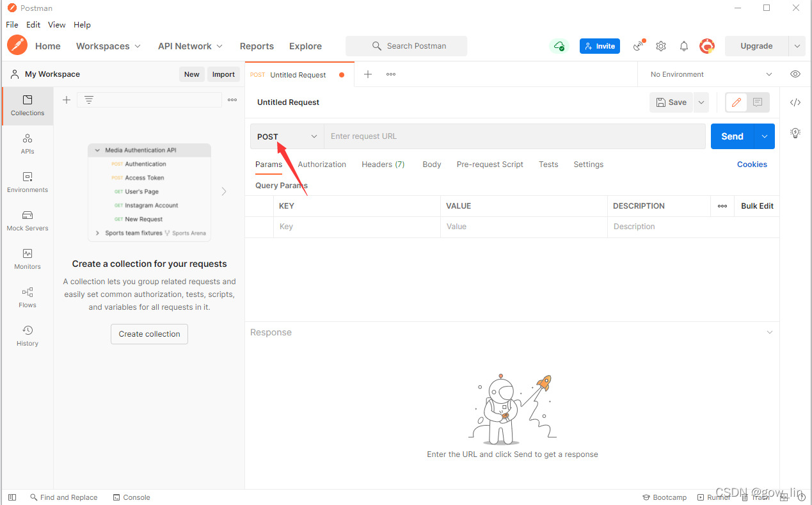Click the environment quick look eye icon
812x505 pixels.
[x=795, y=74]
